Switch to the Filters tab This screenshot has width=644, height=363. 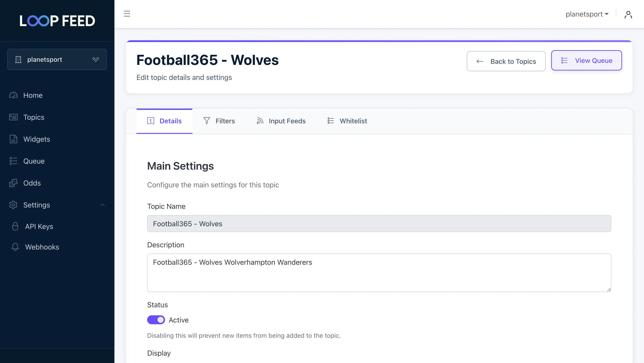[x=219, y=121]
